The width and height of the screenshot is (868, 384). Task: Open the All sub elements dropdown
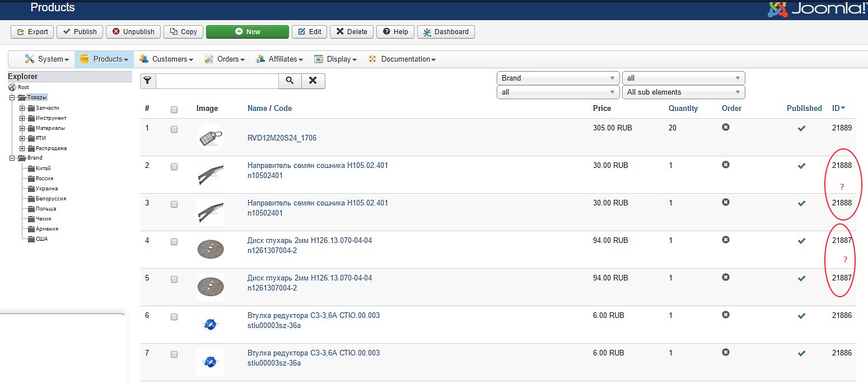684,92
